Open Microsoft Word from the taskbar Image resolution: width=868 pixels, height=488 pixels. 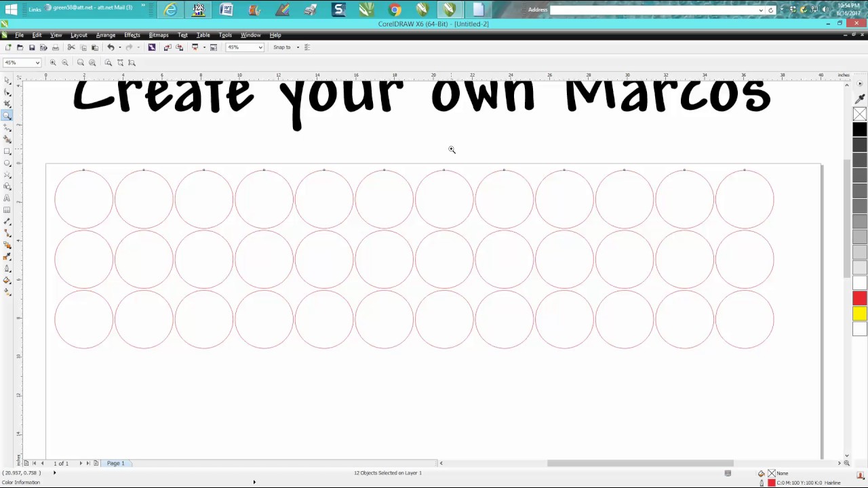[x=226, y=9]
